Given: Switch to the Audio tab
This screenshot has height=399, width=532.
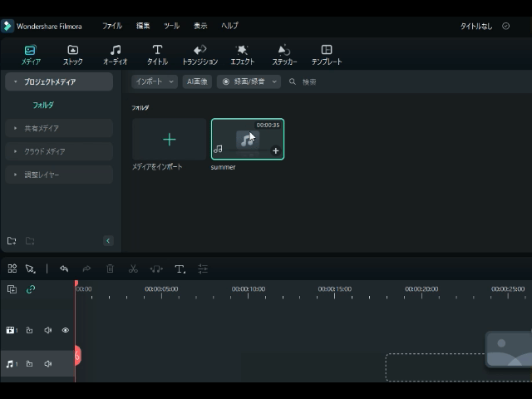Looking at the screenshot, I should point(115,55).
